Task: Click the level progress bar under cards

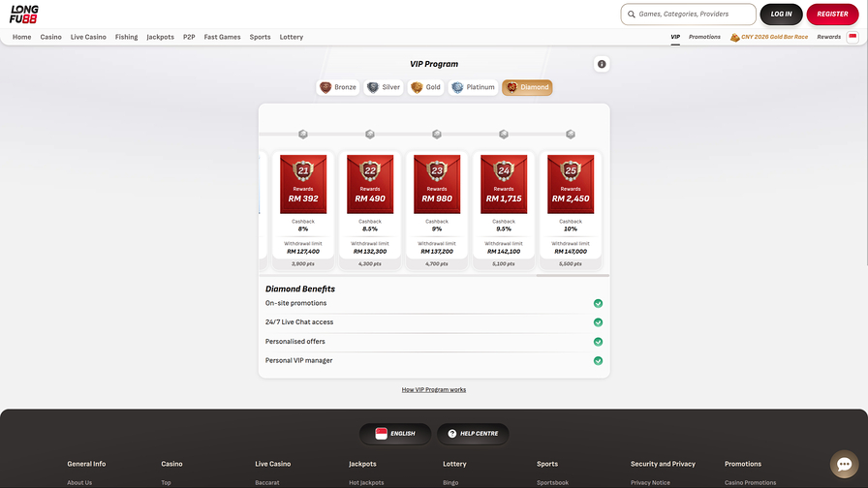Action: coord(434,275)
